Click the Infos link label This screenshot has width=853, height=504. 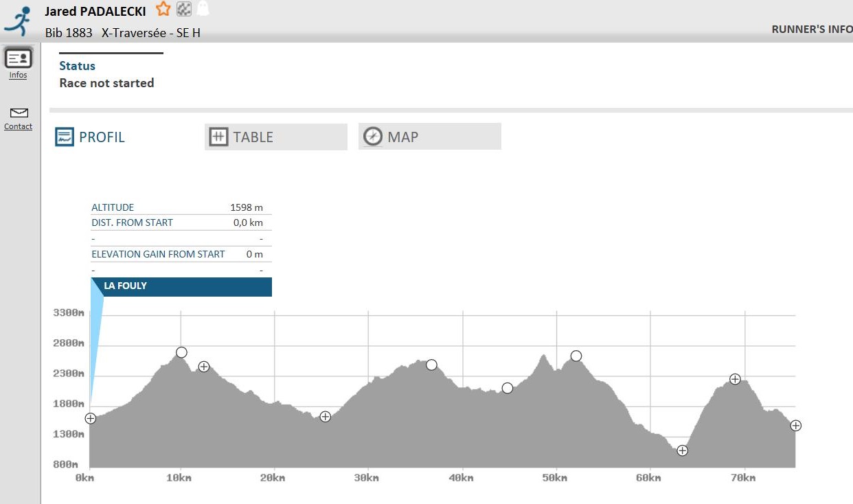pos(18,76)
